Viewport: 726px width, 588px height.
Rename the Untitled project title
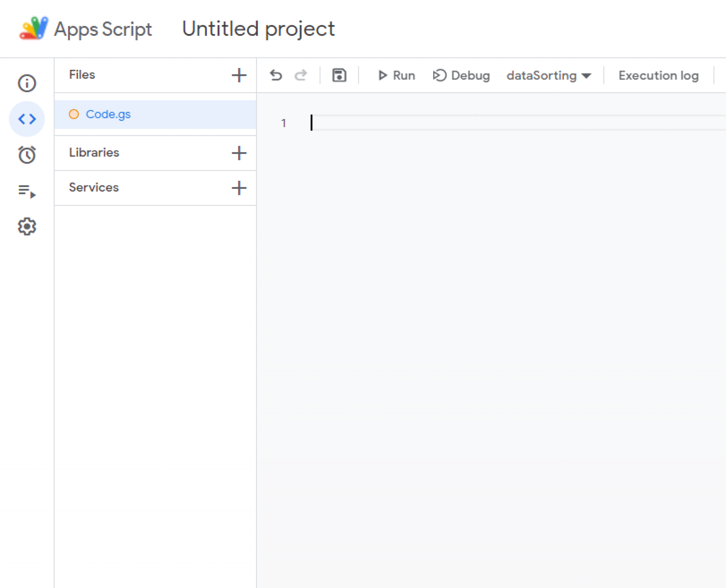pos(258,29)
